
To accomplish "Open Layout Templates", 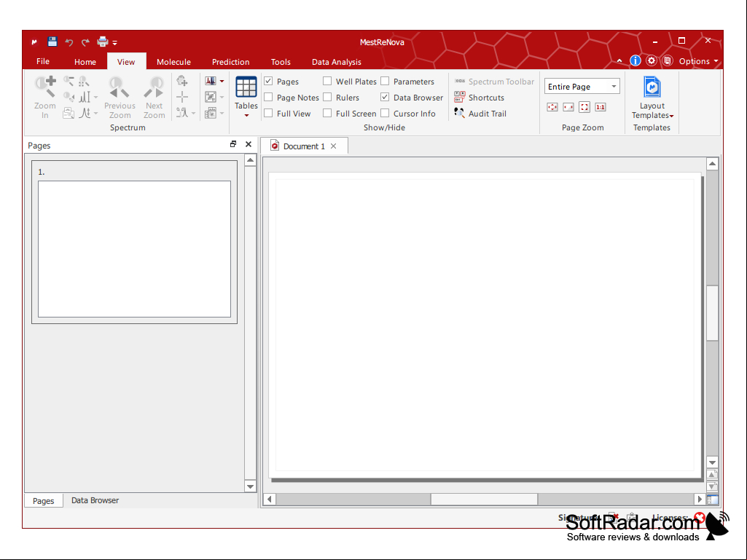I will [652, 97].
